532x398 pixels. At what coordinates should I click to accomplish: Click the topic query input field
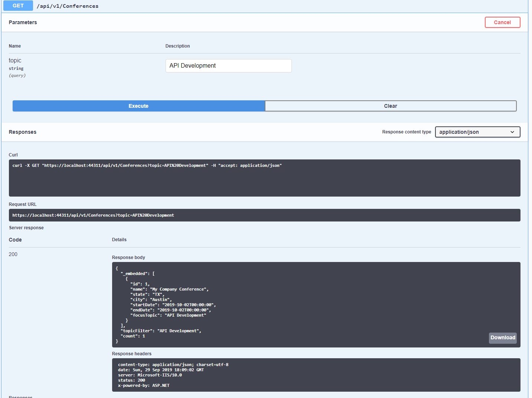(228, 66)
